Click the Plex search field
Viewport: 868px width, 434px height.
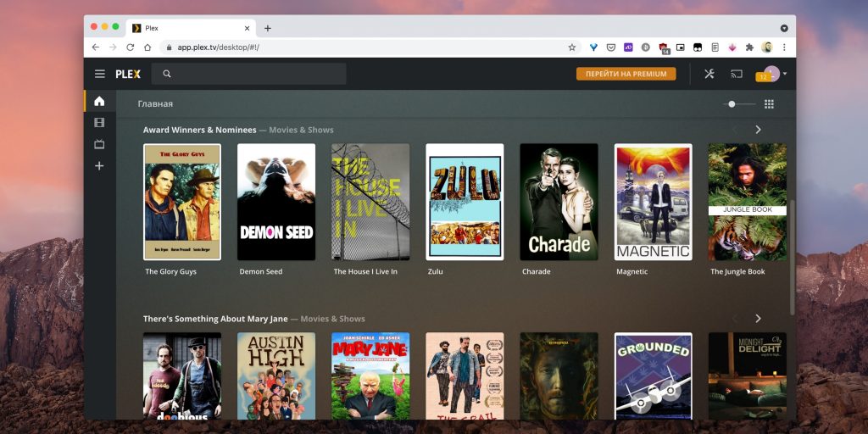pos(248,74)
